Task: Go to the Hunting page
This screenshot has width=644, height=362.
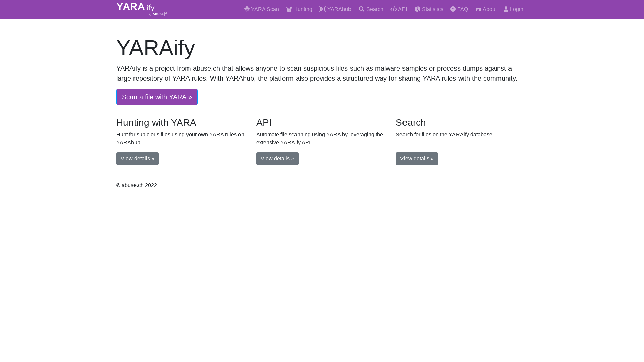Action: click(x=299, y=9)
